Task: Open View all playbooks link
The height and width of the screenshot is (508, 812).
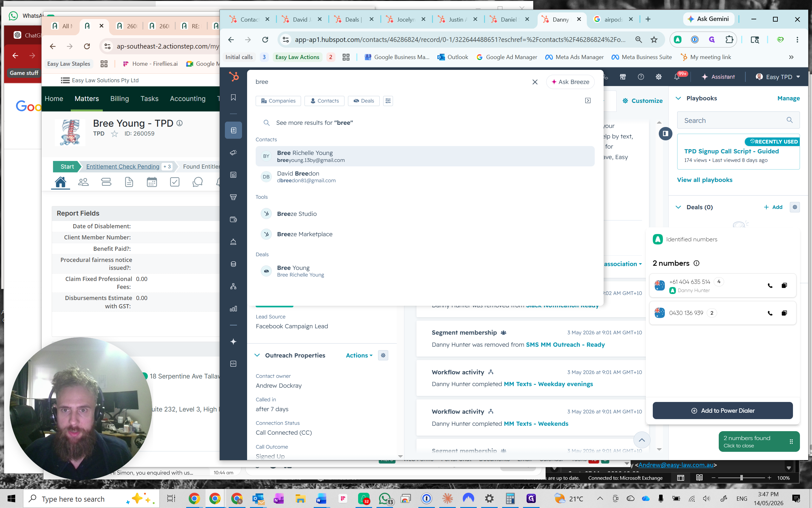Action: point(704,180)
